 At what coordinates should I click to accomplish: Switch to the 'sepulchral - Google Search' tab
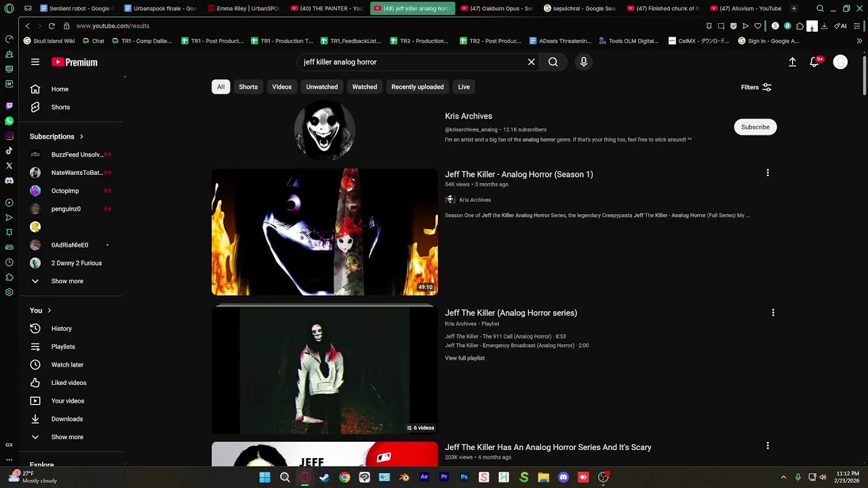[580, 8]
